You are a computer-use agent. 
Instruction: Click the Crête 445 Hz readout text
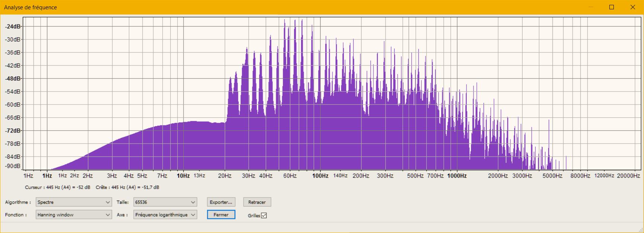tap(127, 187)
